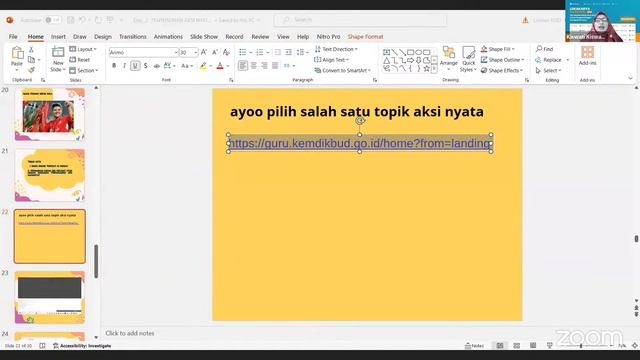Toggle Strikethrough formatting
The image size is (640, 360).
click(x=156, y=66)
